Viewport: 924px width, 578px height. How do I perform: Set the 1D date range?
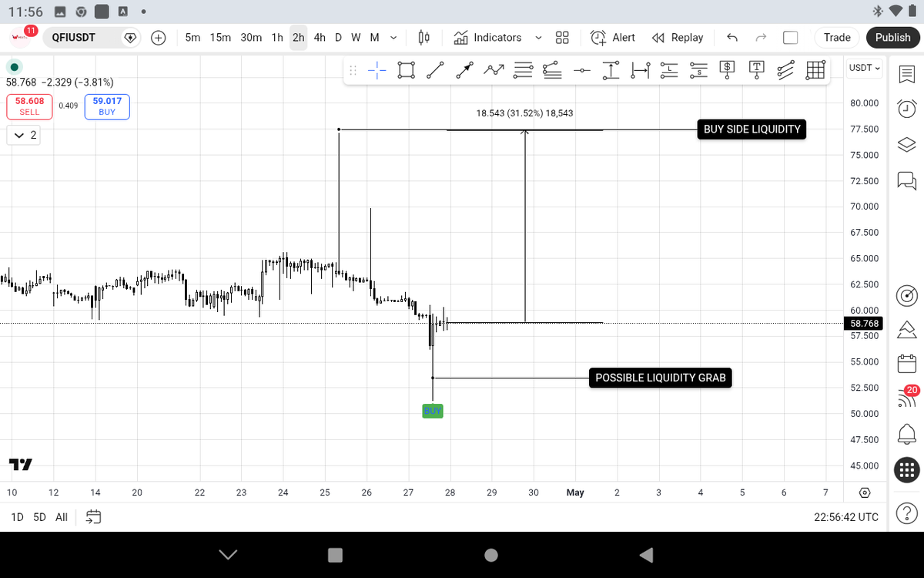pos(16,517)
